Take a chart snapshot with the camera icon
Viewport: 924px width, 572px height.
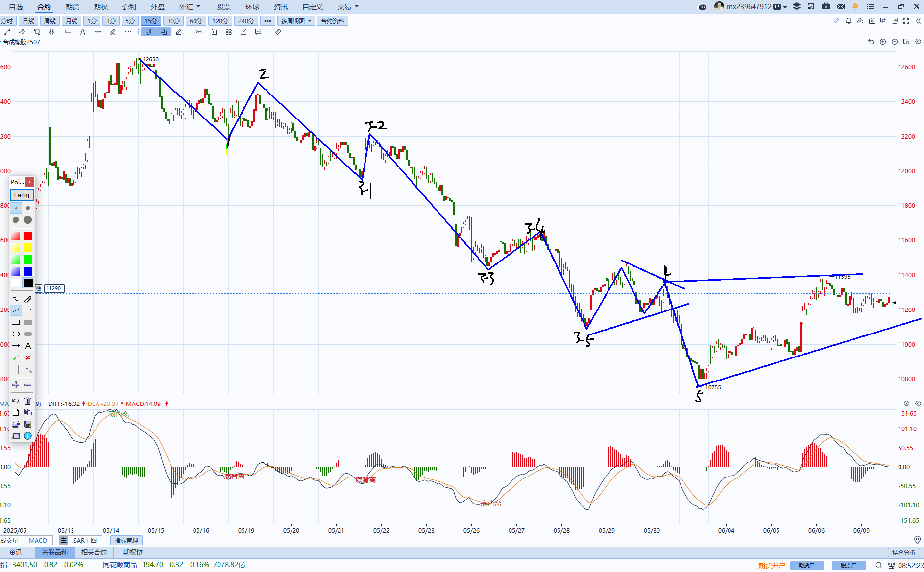(872, 21)
